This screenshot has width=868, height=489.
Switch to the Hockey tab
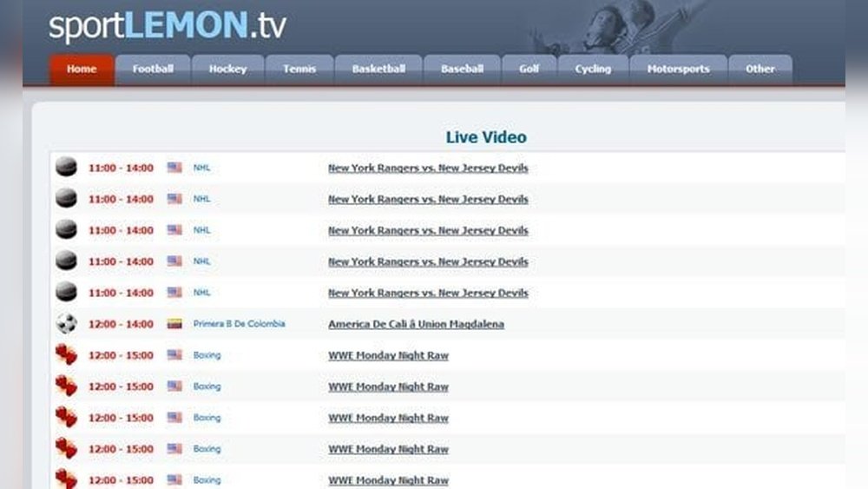coord(227,69)
